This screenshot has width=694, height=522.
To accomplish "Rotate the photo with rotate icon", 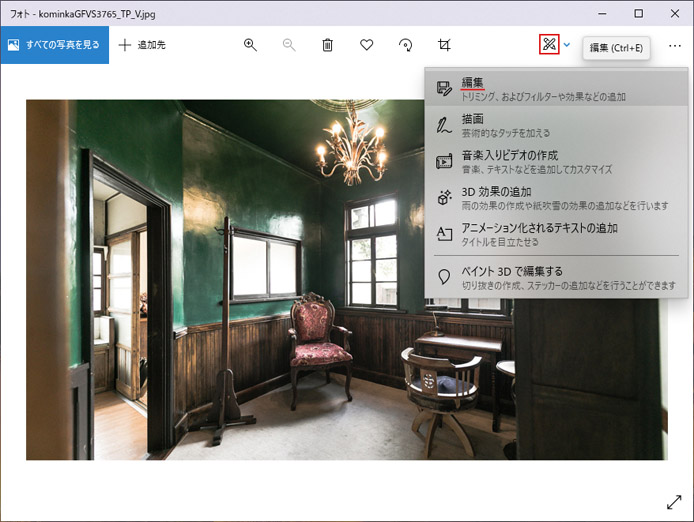I will click(x=405, y=45).
